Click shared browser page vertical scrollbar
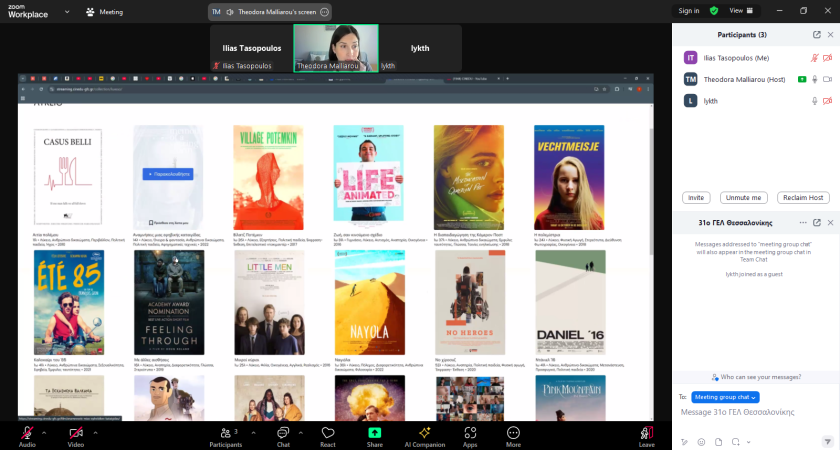Image resolution: width=840 pixels, height=450 pixels. click(651, 192)
